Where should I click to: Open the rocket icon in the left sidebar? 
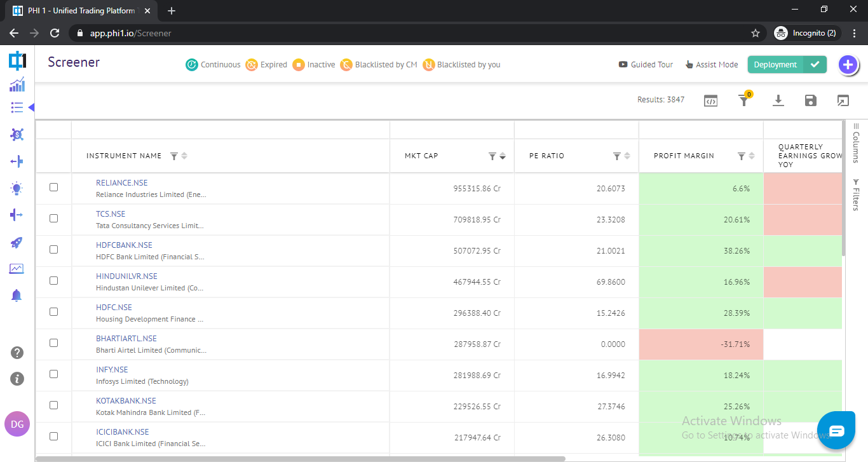point(17,242)
